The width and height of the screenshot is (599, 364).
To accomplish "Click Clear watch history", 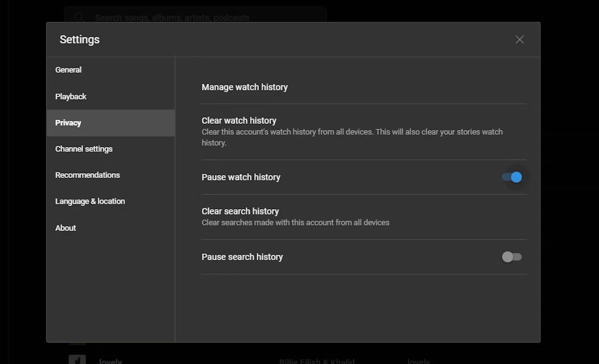I will (x=239, y=120).
